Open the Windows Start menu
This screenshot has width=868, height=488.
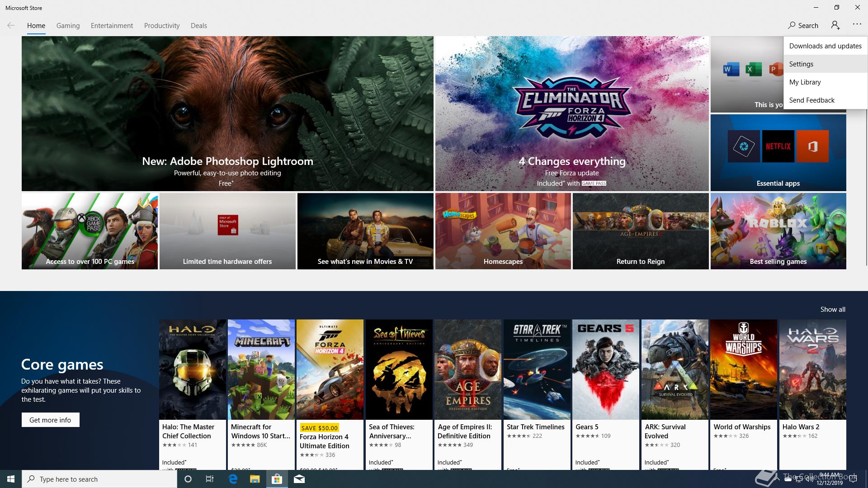(x=11, y=479)
